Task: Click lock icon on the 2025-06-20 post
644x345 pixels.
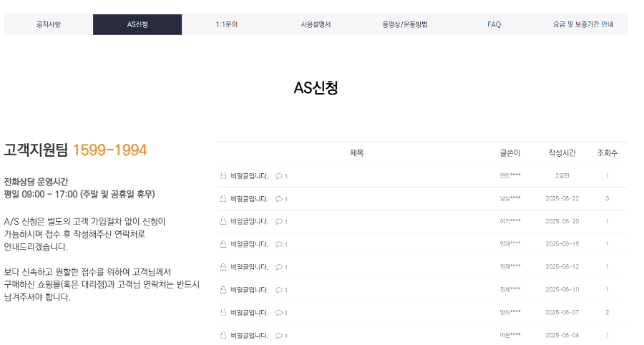Action: [x=223, y=221]
